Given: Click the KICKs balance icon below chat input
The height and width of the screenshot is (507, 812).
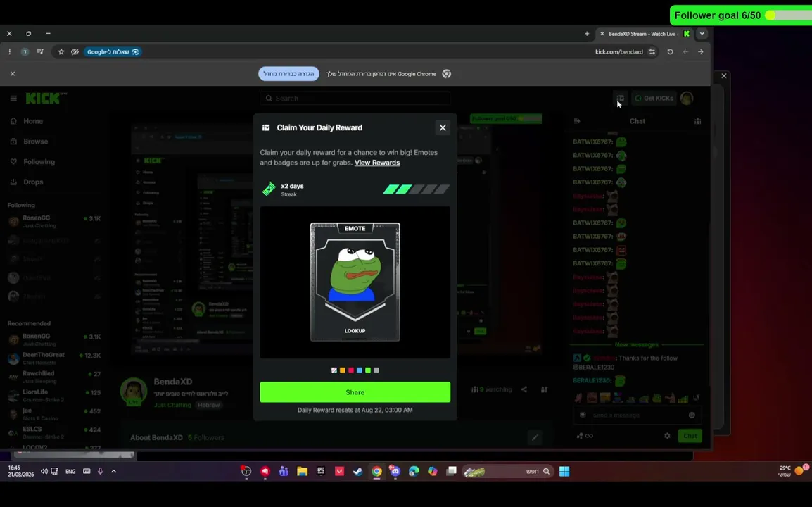Looking at the screenshot, I should pyautogui.click(x=585, y=436).
